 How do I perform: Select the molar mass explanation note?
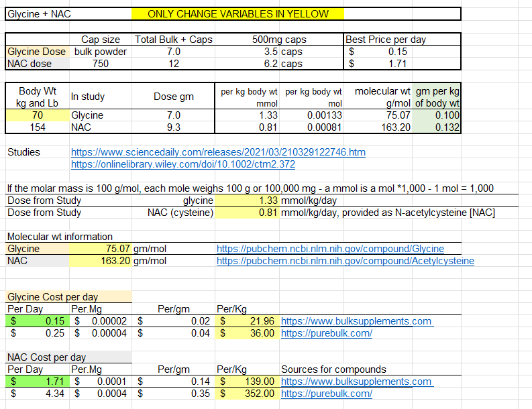point(250,188)
